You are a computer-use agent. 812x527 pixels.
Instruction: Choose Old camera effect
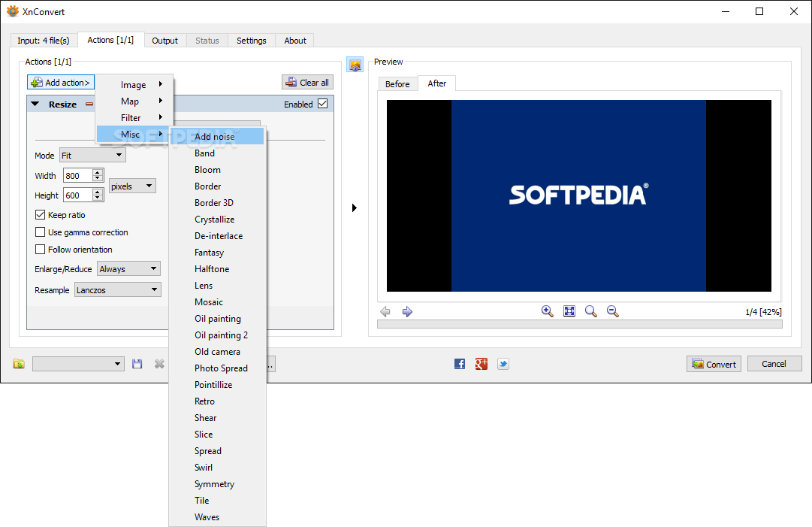(x=218, y=351)
